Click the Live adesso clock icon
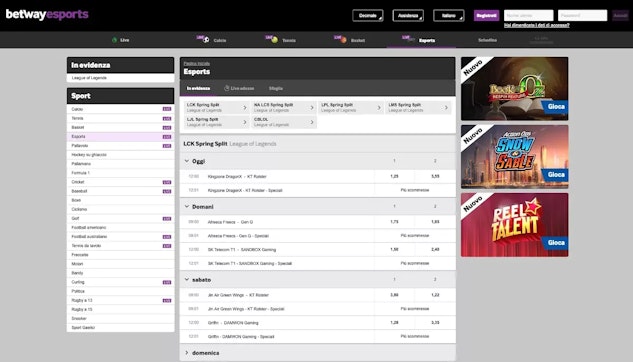This screenshot has width=633, height=362. coord(226,88)
